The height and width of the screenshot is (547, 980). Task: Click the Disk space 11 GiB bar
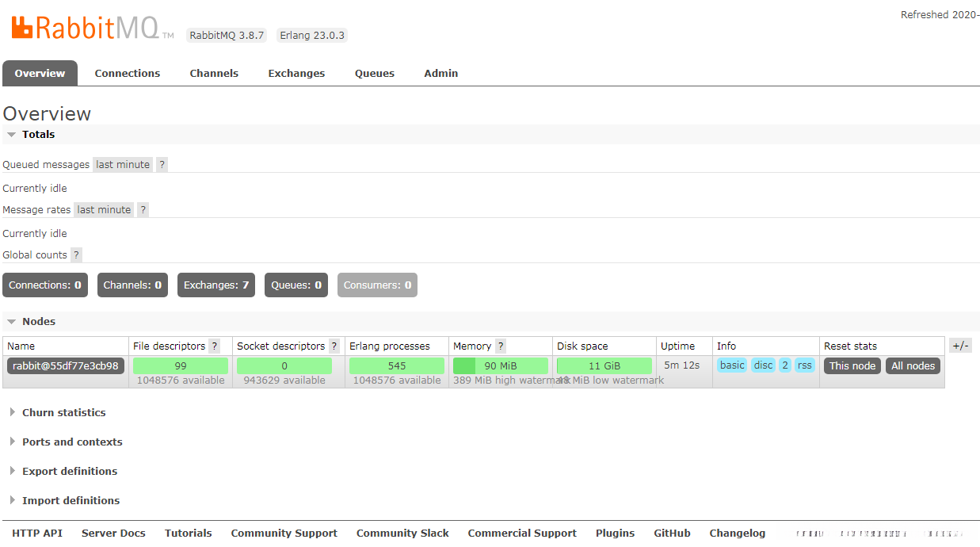click(x=604, y=366)
